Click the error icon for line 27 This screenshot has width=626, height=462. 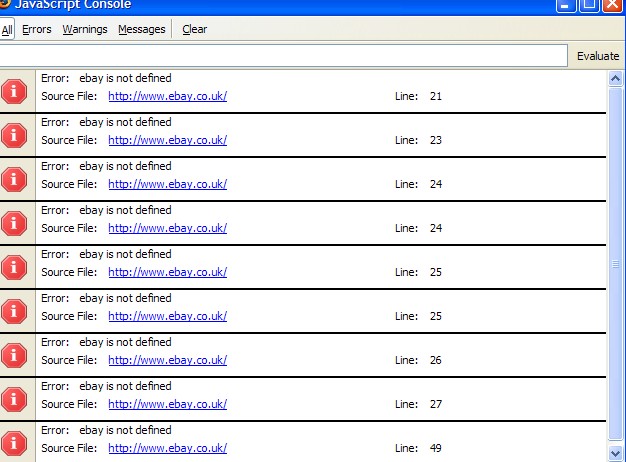(14, 398)
